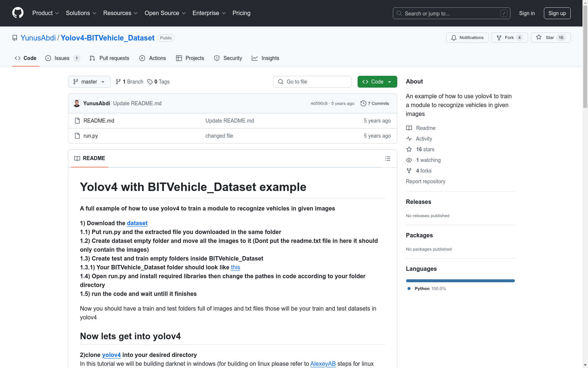Open the Projects tab
The width and height of the screenshot is (588, 368).
coord(190,58)
